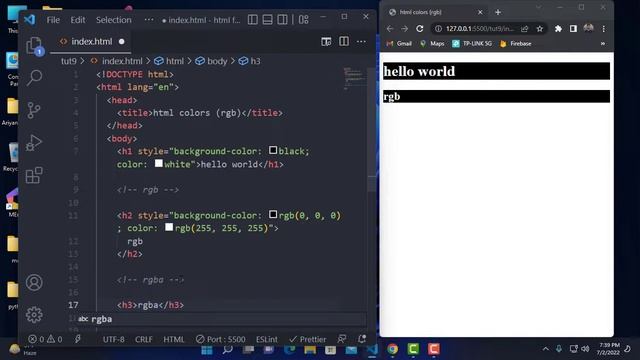Open editor More Actions ellipsis
The height and width of the screenshot is (360, 640).
(x=361, y=42)
